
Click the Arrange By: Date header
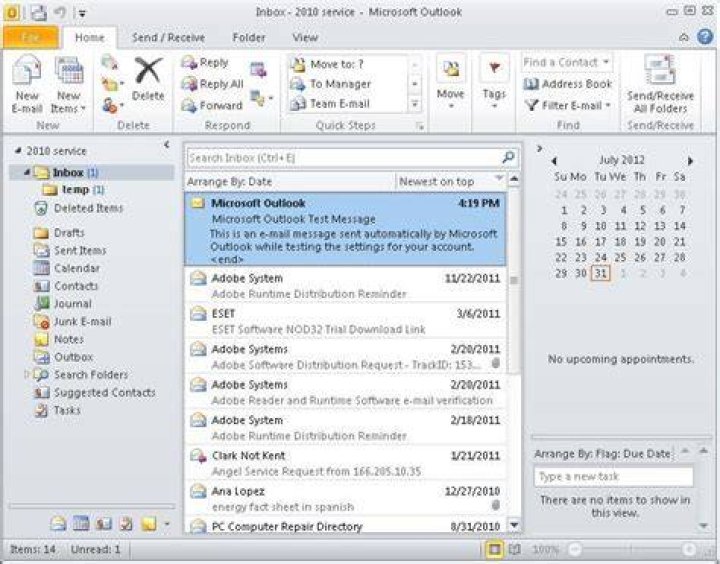point(230,182)
